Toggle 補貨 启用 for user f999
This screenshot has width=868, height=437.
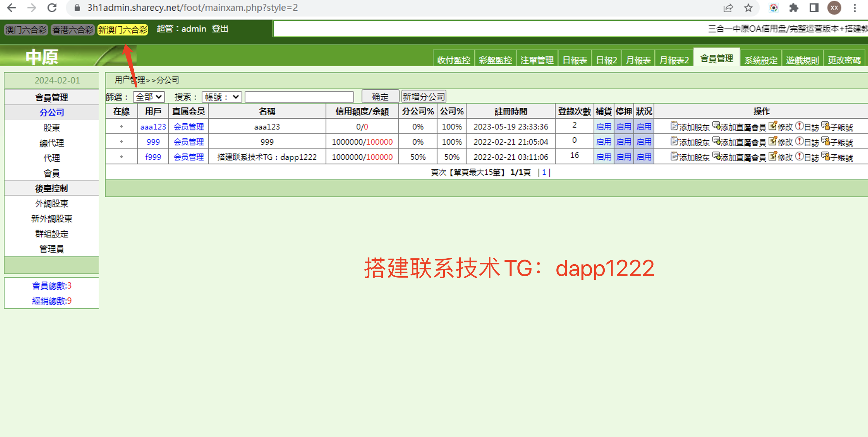[603, 157]
